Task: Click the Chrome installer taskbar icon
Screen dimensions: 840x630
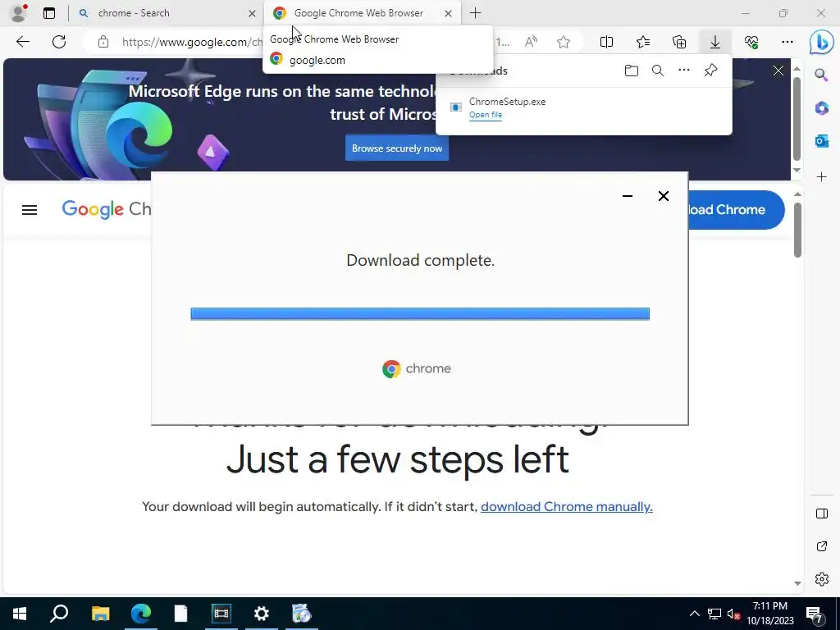Action: 302,614
